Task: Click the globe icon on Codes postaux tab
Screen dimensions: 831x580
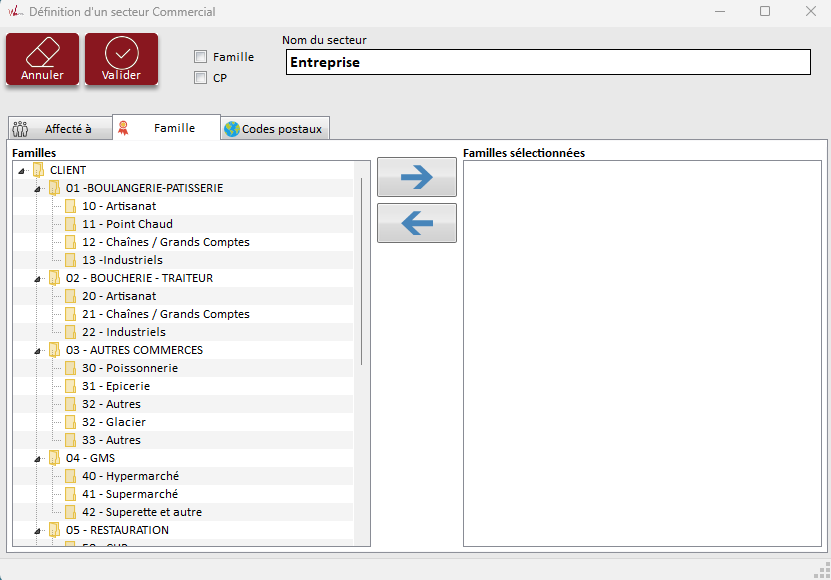Action: pos(232,129)
